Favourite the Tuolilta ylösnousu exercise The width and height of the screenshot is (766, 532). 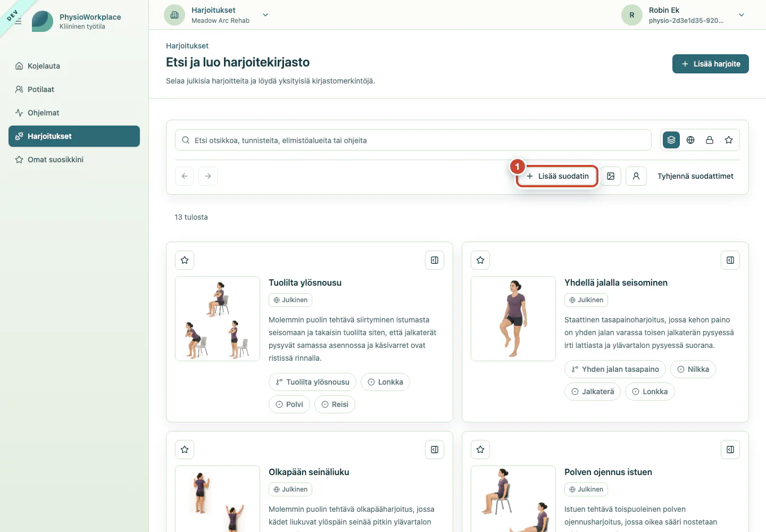click(185, 260)
